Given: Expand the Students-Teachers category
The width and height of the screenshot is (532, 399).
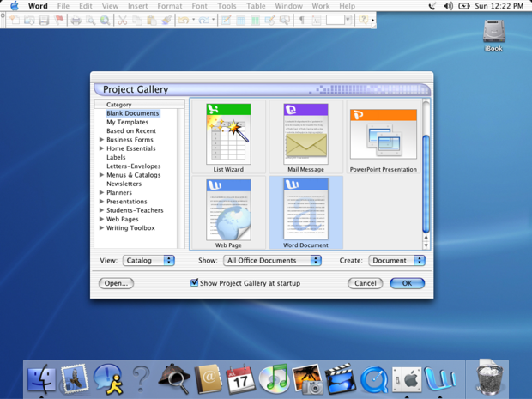Looking at the screenshot, I should 101,210.
